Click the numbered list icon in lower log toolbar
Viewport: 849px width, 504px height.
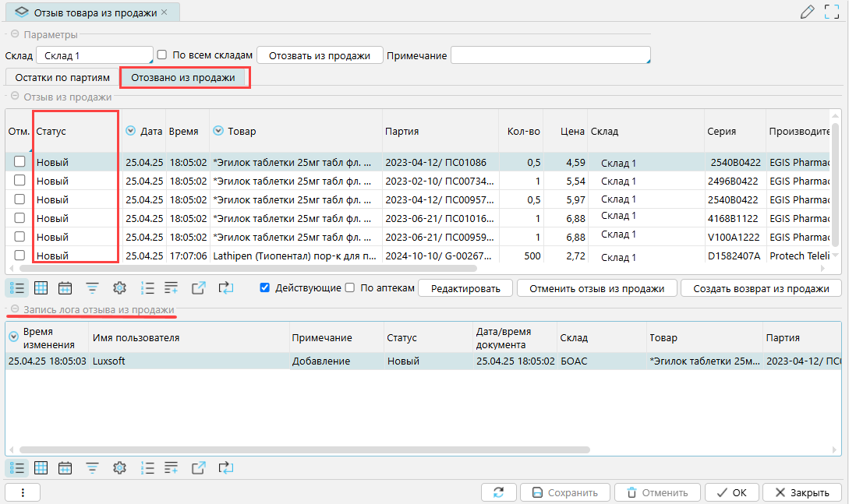(147, 467)
